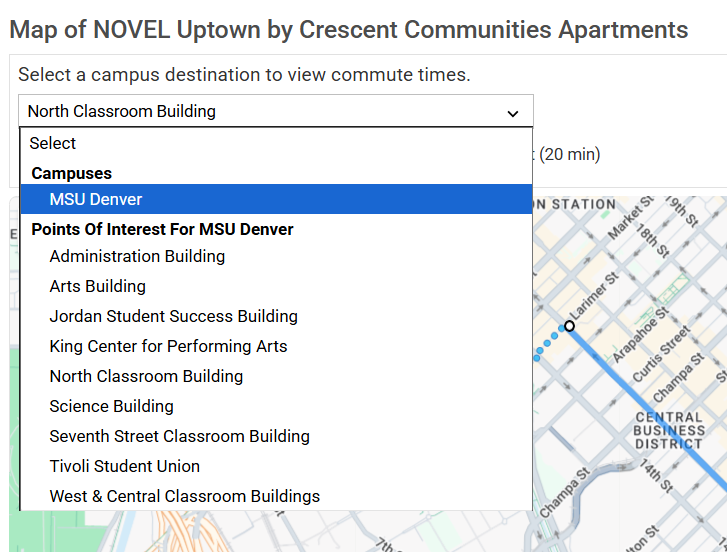Click Central Business District map label
The width and height of the screenshot is (727, 552).
pyautogui.click(x=669, y=431)
